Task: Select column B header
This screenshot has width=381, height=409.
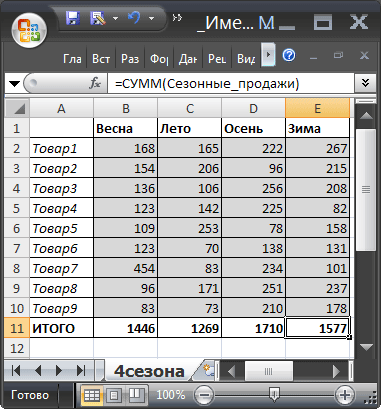Action: 126,108
